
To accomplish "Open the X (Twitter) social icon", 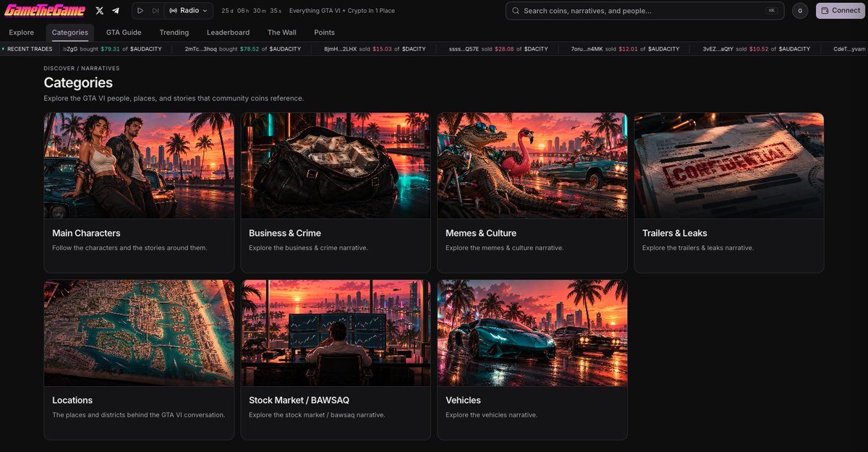I will point(99,11).
